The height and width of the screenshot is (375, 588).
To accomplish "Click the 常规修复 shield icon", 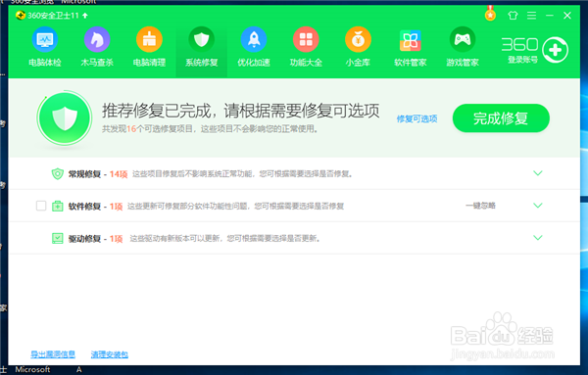I will coord(58,174).
